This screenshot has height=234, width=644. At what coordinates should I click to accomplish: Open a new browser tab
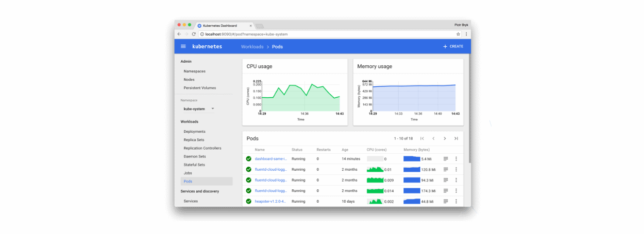click(x=259, y=26)
